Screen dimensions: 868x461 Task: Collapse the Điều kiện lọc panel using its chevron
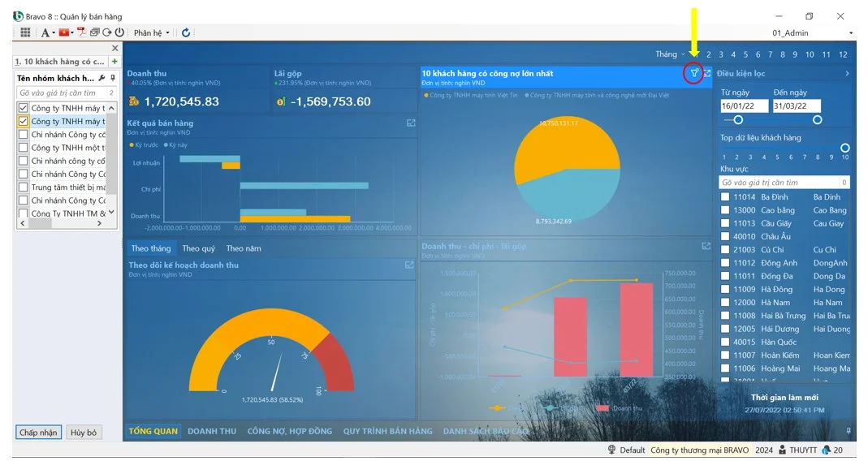click(x=847, y=74)
